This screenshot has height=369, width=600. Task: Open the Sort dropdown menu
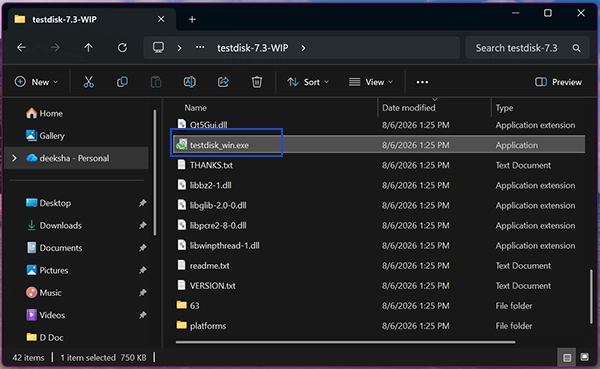[x=308, y=82]
